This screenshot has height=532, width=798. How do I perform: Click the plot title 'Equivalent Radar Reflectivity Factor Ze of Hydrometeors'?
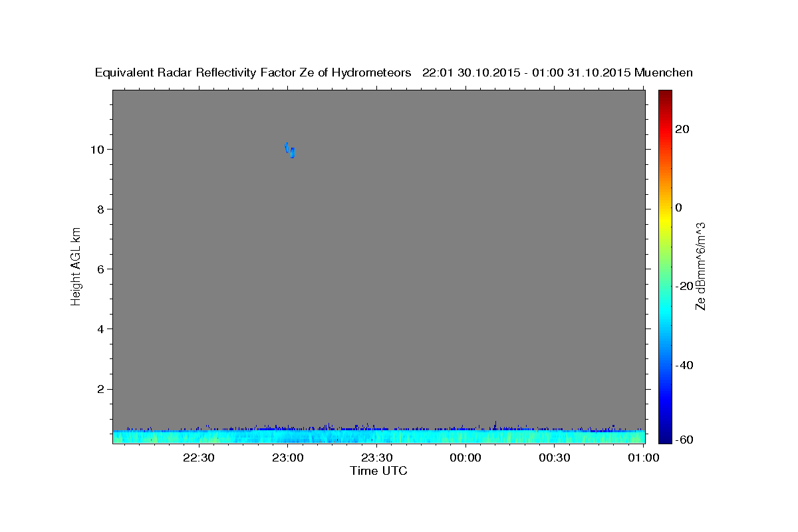click(253, 73)
